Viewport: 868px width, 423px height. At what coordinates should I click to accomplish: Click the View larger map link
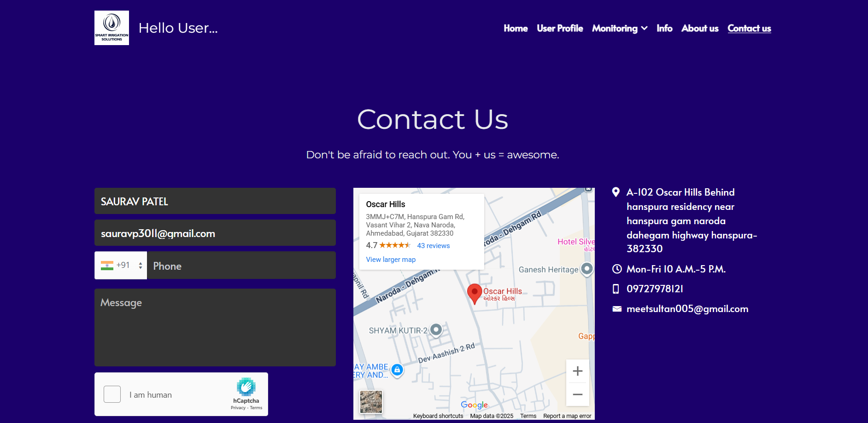pyautogui.click(x=390, y=259)
